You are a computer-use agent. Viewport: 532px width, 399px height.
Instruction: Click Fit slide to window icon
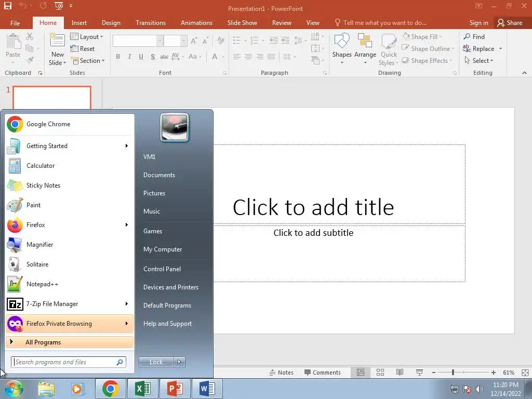pos(525,373)
